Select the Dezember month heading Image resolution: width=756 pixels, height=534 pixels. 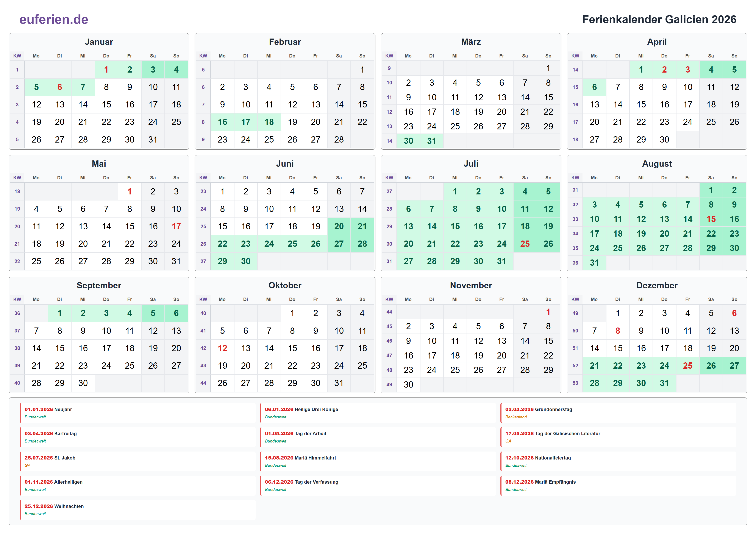657,285
